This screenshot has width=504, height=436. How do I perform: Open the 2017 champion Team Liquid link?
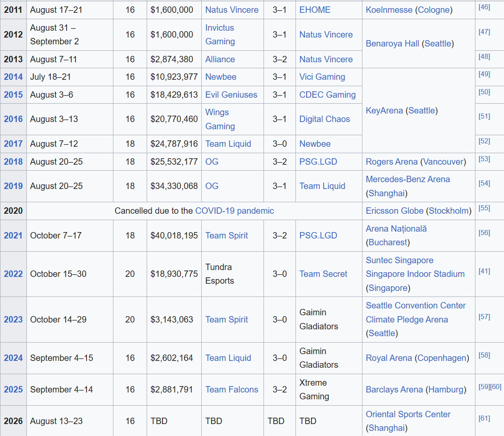click(228, 144)
